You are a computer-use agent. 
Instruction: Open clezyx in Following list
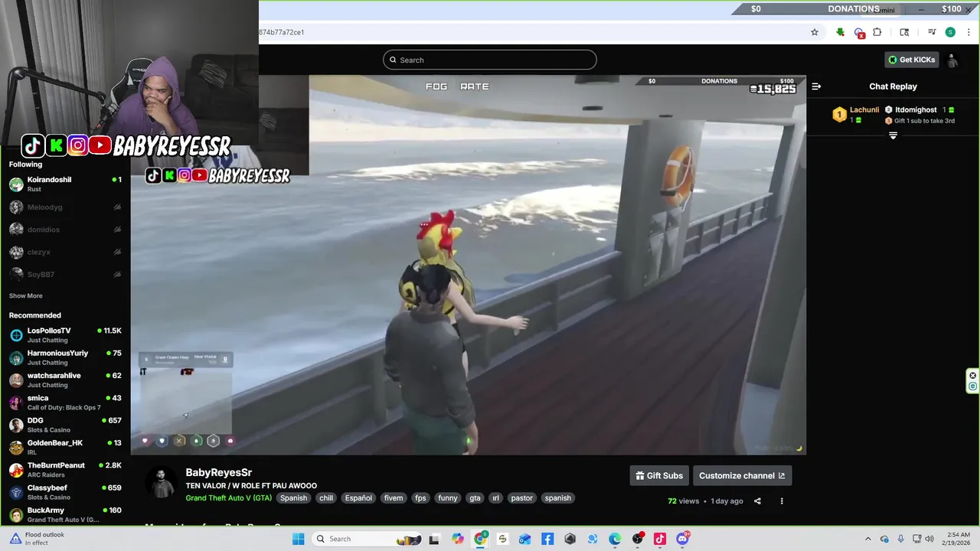point(65,252)
